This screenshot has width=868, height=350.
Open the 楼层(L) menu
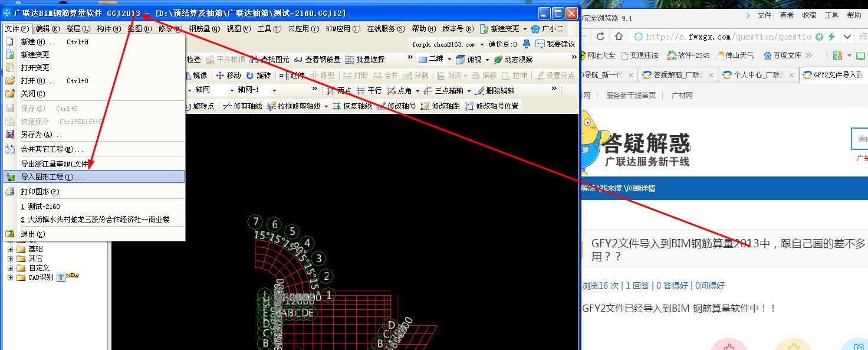[78, 28]
